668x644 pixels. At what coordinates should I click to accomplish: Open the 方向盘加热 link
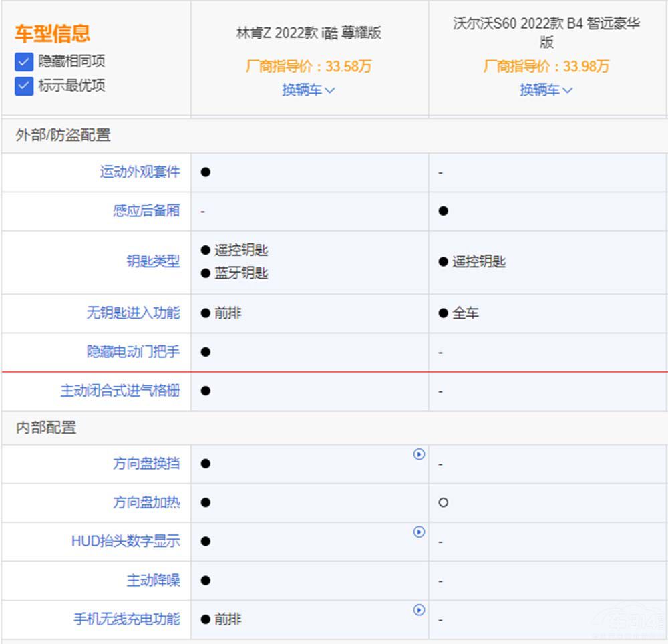click(146, 502)
